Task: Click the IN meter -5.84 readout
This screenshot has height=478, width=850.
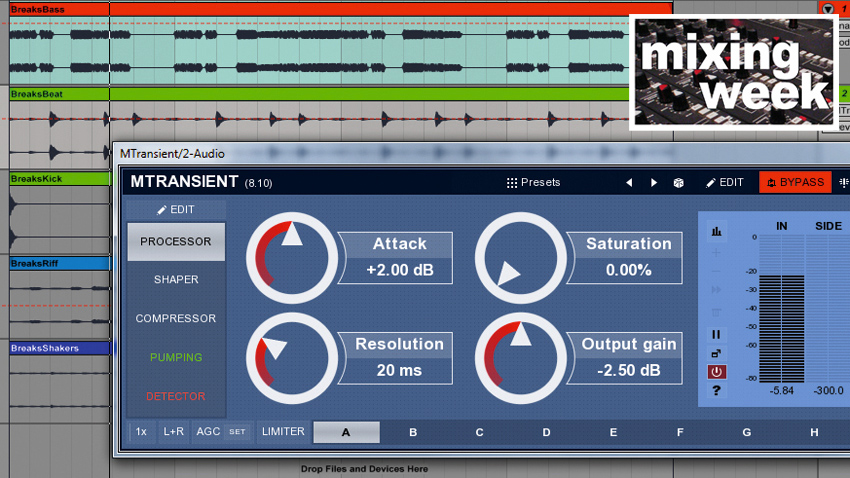Action: pyautogui.click(x=782, y=390)
